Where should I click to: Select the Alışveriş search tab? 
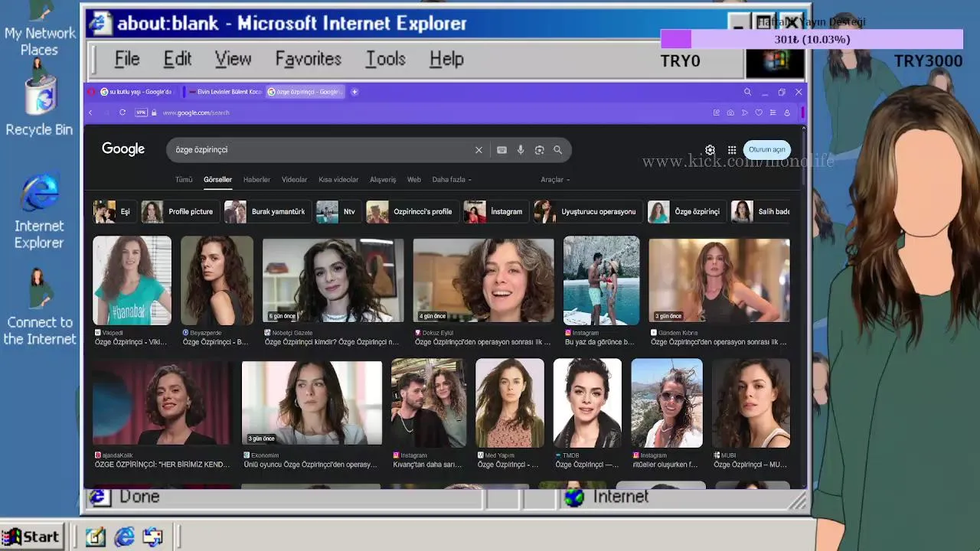(x=383, y=180)
